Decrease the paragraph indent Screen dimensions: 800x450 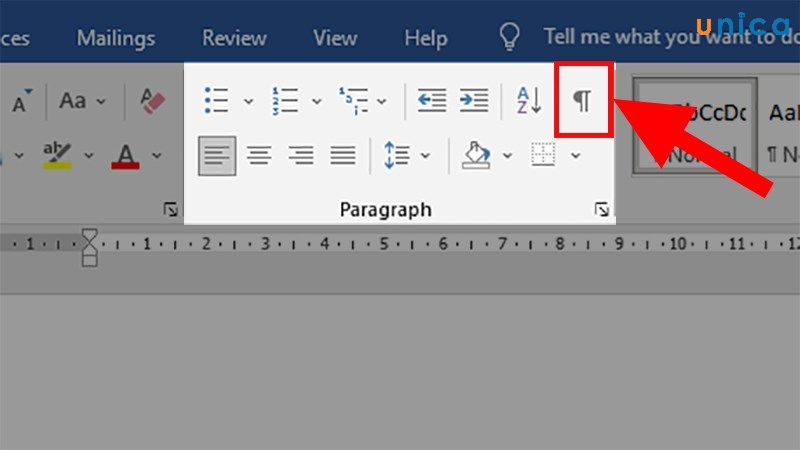[432, 101]
